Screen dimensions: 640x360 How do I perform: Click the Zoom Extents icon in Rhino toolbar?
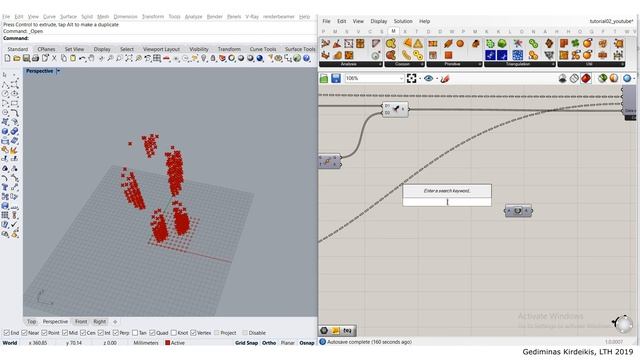click(x=129, y=58)
